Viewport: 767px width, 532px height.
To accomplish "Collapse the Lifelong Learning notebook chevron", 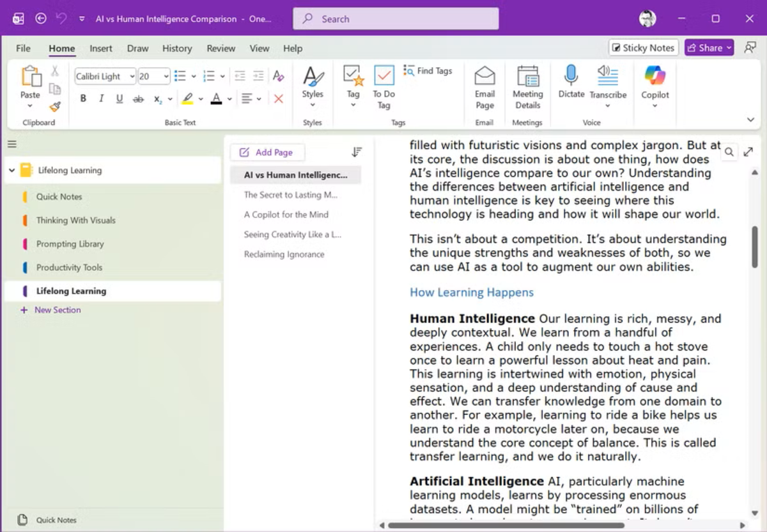I will point(12,171).
